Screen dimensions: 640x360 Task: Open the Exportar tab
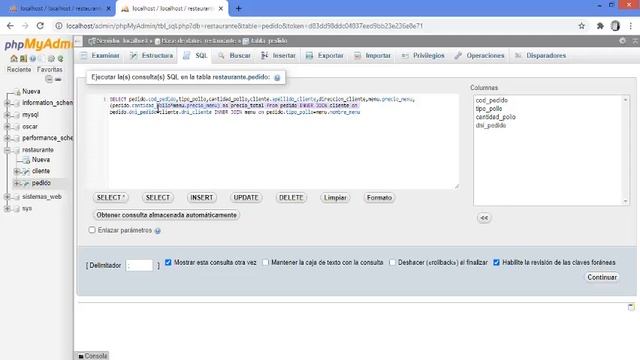325,56
